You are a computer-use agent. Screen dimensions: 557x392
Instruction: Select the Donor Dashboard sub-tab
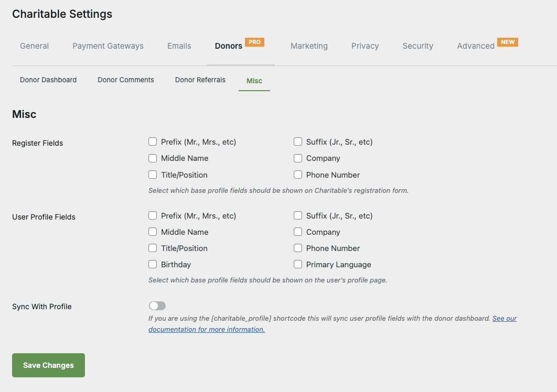point(48,80)
